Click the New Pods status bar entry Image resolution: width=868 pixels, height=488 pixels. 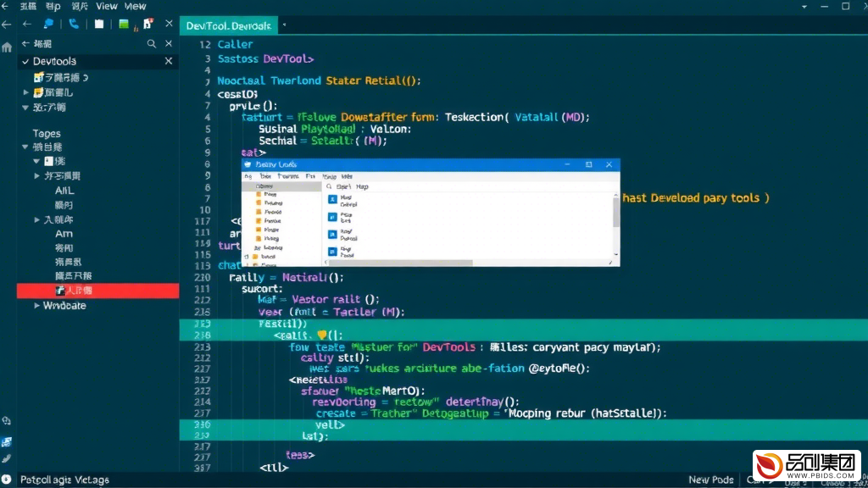pyautogui.click(x=711, y=480)
